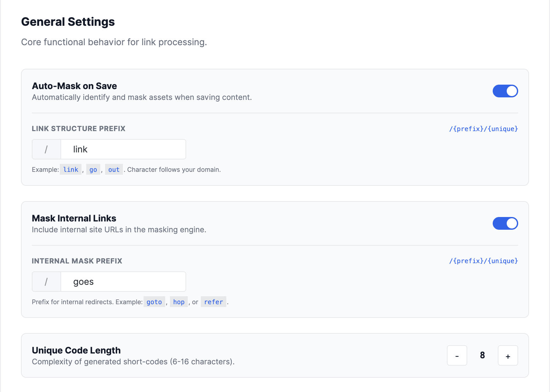Click the 'goto' example code tag
Viewport: 550px width, 392px height.
point(154,302)
